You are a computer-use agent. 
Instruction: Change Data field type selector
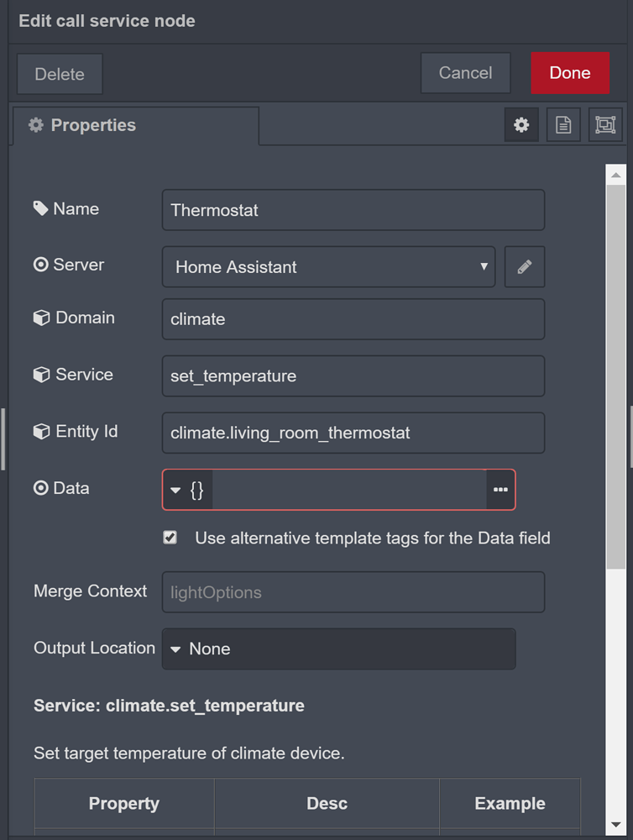click(x=187, y=490)
